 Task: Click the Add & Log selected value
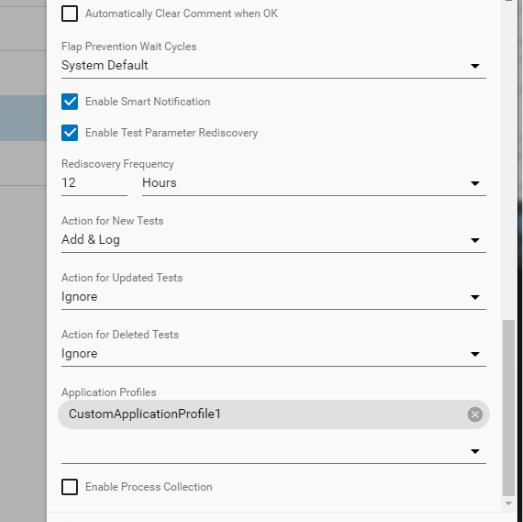90,240
